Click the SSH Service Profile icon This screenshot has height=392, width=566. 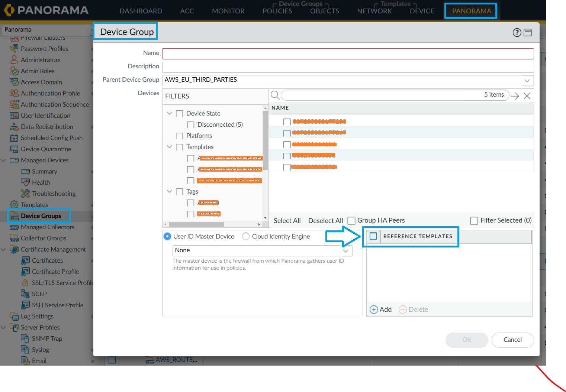pyautogui.click(x=25, y=305)
